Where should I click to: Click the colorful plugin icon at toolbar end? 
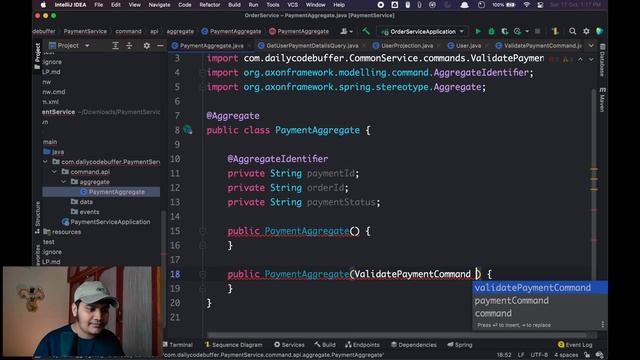(x=600, y=31)
